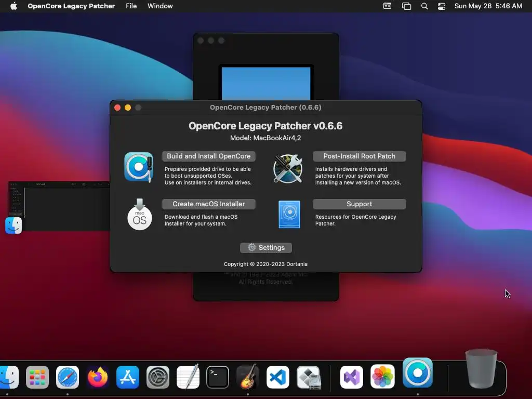The width and height of the screenshot is (532, 399).
Task: Open the Support resources button
Action: click(x=360, y=204)
